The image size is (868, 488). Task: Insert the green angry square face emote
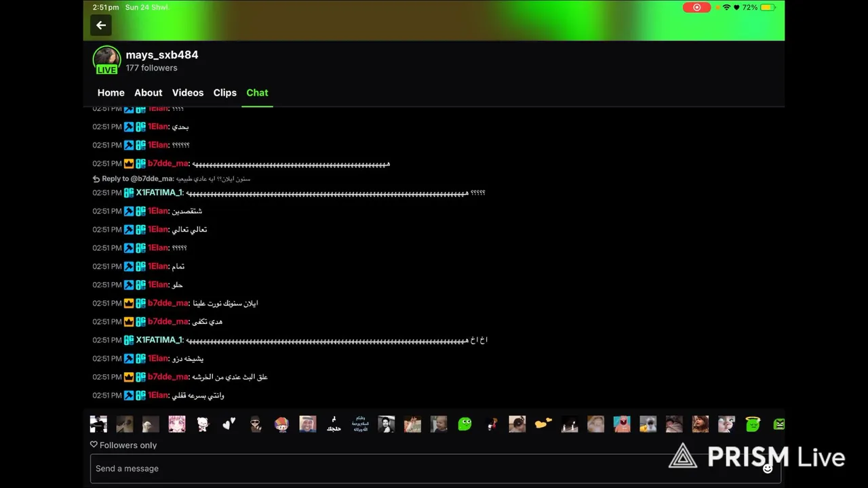coord(778,424)
